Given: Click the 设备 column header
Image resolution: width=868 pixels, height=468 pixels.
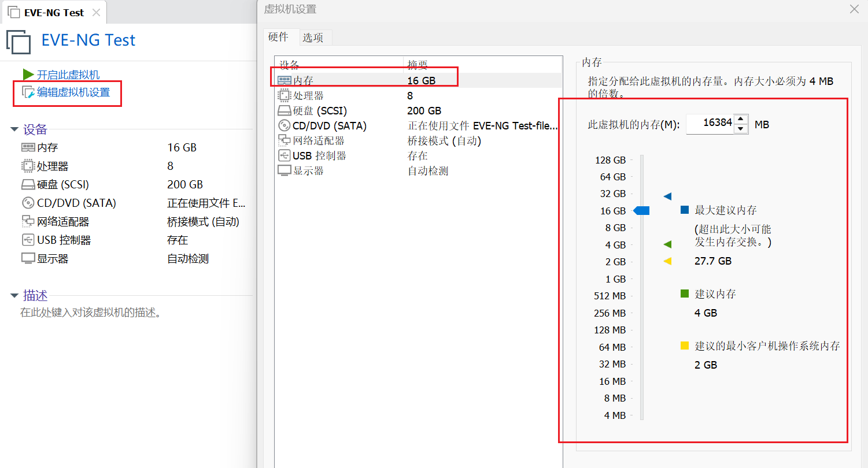Looking at the screenshot, I should (x=339, y=65).
